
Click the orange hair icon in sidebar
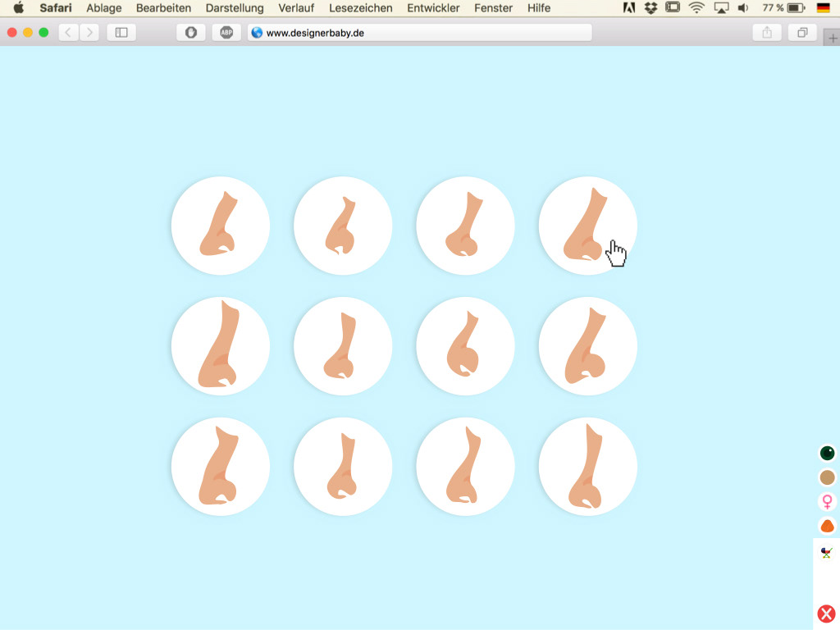(x=827, y=526)
